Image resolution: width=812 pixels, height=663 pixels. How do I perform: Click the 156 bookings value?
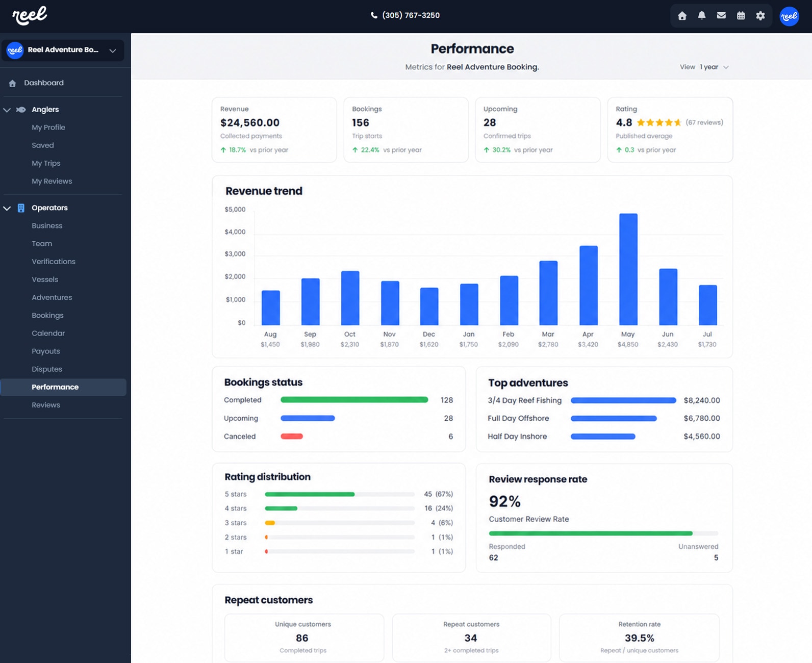361,122
